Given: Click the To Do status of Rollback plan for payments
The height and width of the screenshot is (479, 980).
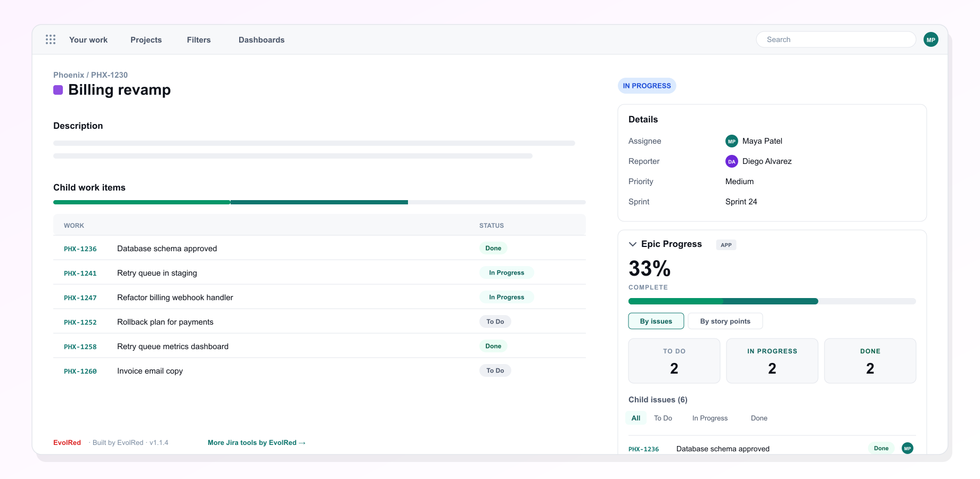Looking at the screenshot, I should coord(495,321).
